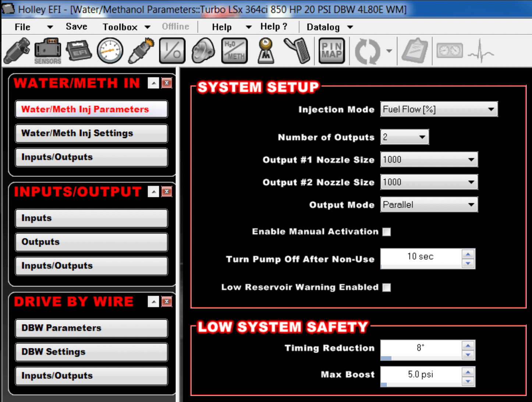The height and width of the screenshot is (402, 532).
Task: Expand the Number of Outputs dropdown
Action: pyautogui.click(x=404, y=137)
